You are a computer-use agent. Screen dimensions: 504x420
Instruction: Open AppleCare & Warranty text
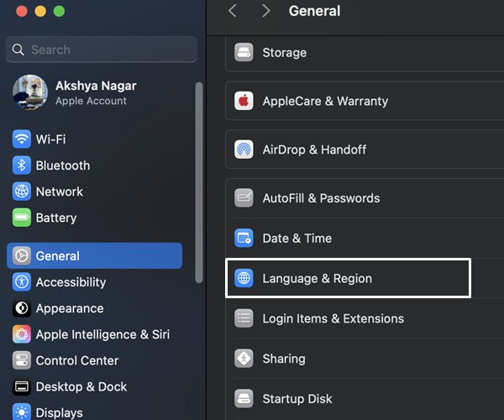(325, 102)
